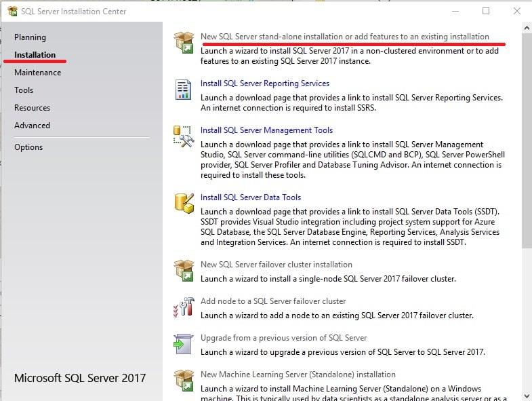This screenshot has height=401, width=532.
Task: Click the scrollbar down arrow
Action: (526, 395)
